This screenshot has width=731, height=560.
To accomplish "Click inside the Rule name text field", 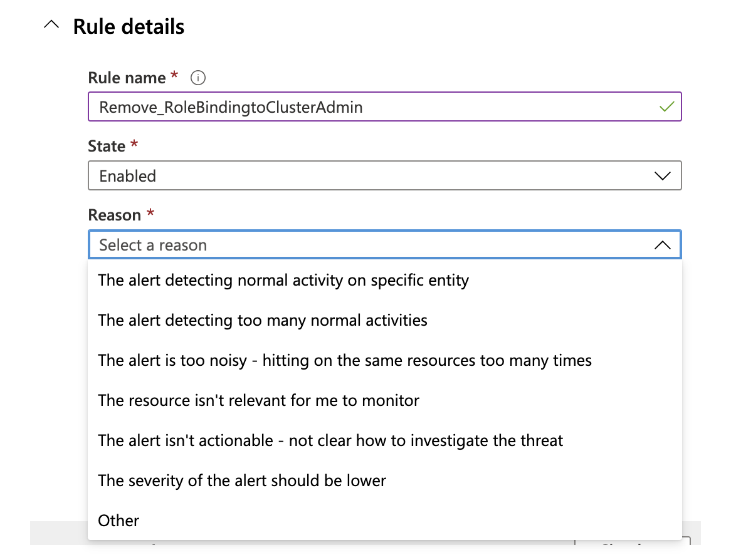I will coord(313,106).
